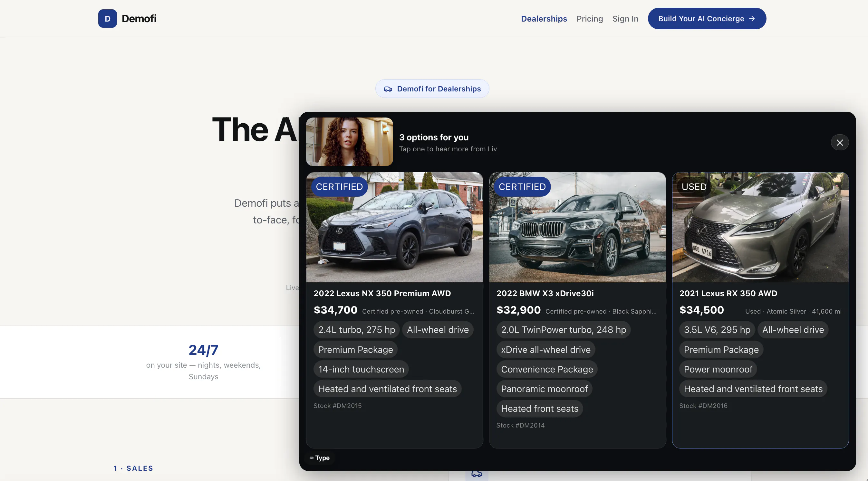The image size is (868, 481).
Task: Click the '3 options for you' heading
Action: point(434,137)
